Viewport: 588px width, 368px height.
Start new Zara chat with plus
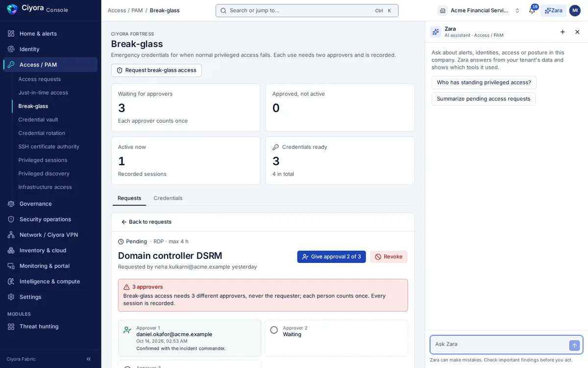(563, 32)
